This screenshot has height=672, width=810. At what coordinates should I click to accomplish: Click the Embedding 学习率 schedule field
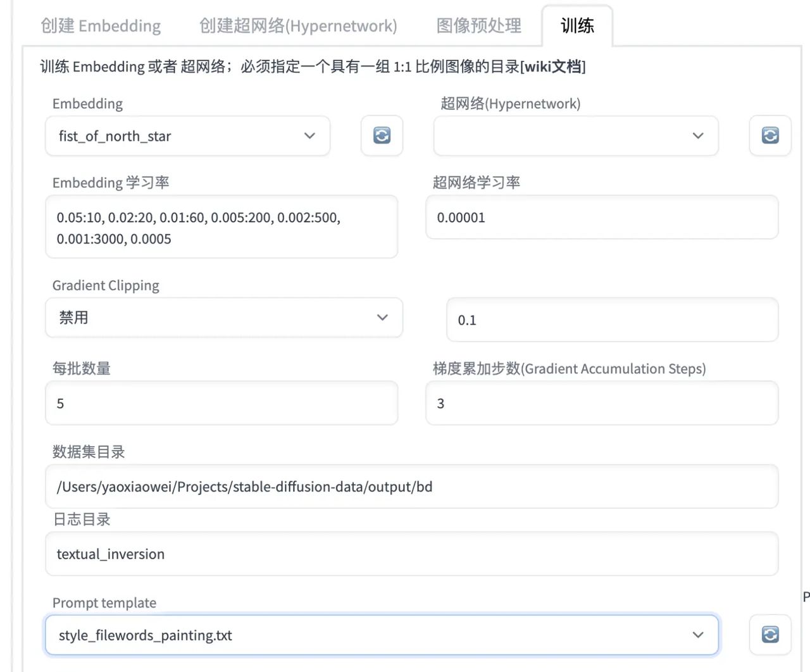coord(221,227)
